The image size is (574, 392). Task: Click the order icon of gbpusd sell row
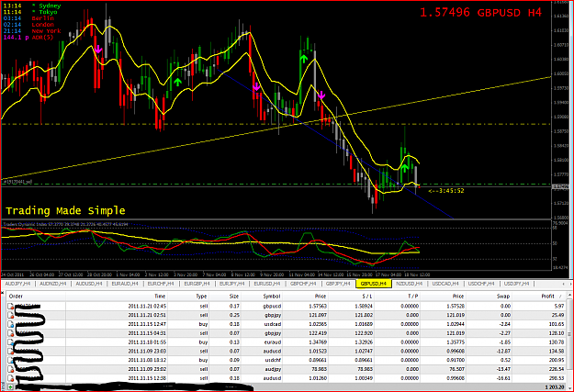click(x=11, y=306)
